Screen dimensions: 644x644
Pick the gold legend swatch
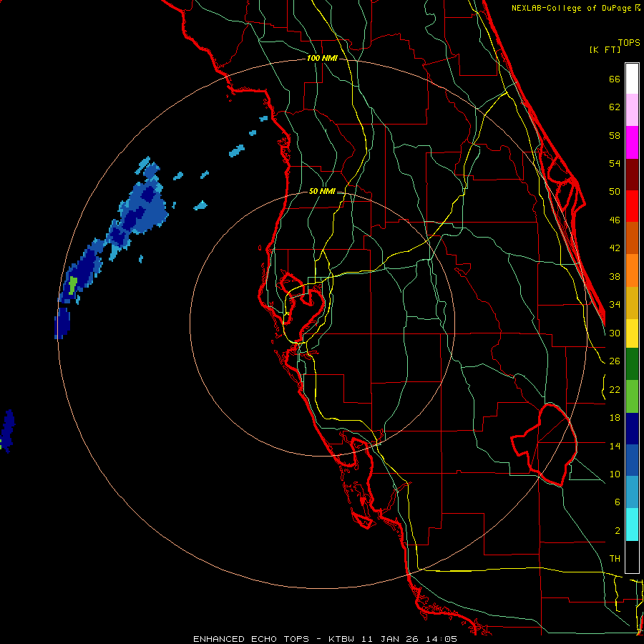[x=632, y=303]
